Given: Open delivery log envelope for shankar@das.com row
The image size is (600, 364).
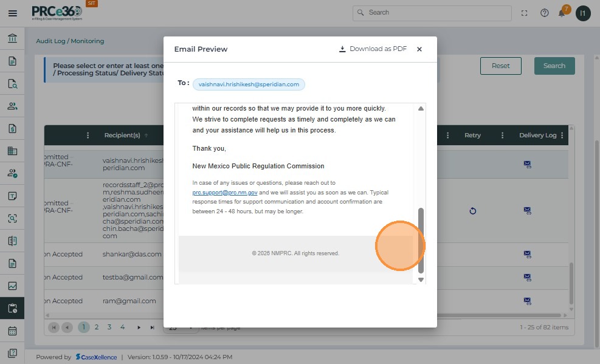Looking at the screenshot, I should point(527,254).
